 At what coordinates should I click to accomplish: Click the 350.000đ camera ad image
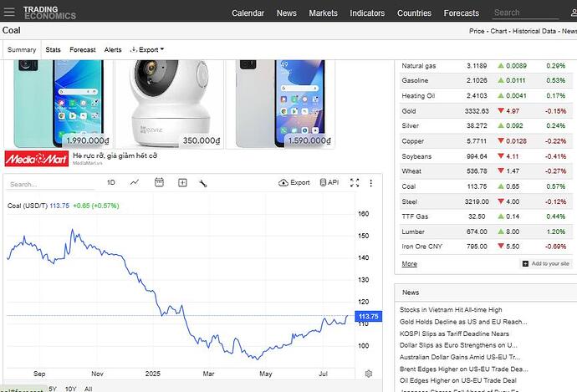click(x=169, y=104)
